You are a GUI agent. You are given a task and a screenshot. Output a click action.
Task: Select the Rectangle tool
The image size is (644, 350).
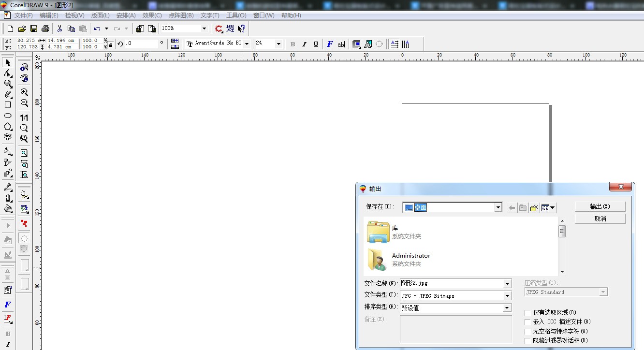click(x=8, y=105)
